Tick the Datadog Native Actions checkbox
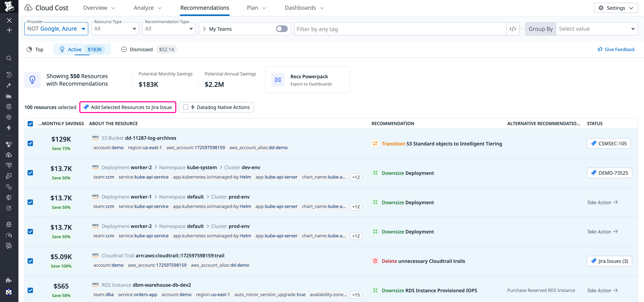The image size is (644, 302). click(185, 107)
